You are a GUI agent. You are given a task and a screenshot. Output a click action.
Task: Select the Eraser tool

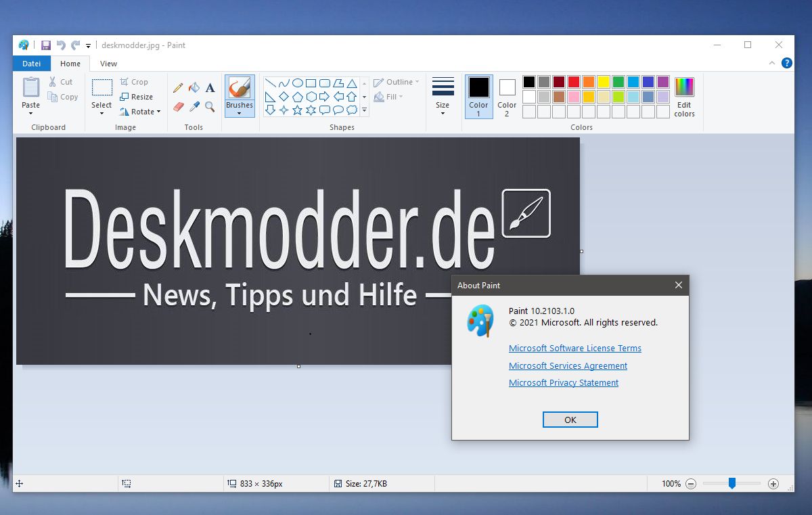(178, 106)
